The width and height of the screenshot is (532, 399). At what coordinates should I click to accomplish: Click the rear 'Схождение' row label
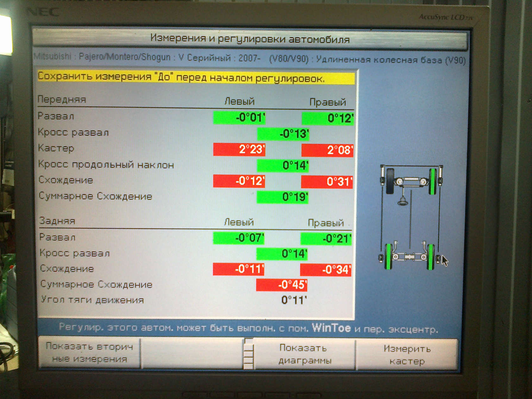[67, 269]
